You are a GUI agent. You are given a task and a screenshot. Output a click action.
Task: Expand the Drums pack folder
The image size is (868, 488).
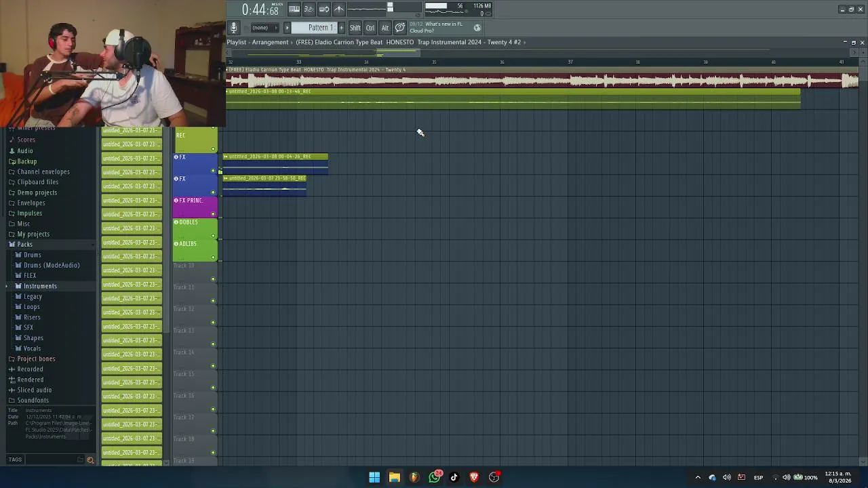pyautogui.click(x=32, y=255)
